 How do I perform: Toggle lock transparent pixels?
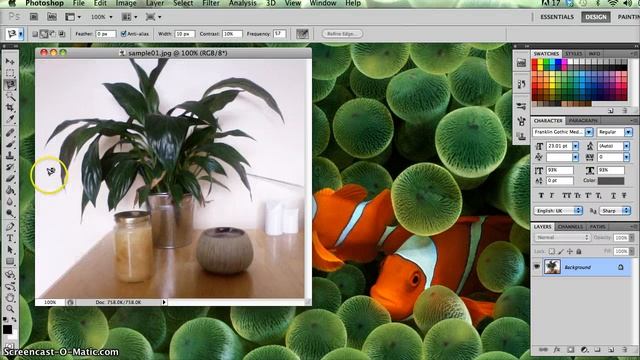point(551,251)
